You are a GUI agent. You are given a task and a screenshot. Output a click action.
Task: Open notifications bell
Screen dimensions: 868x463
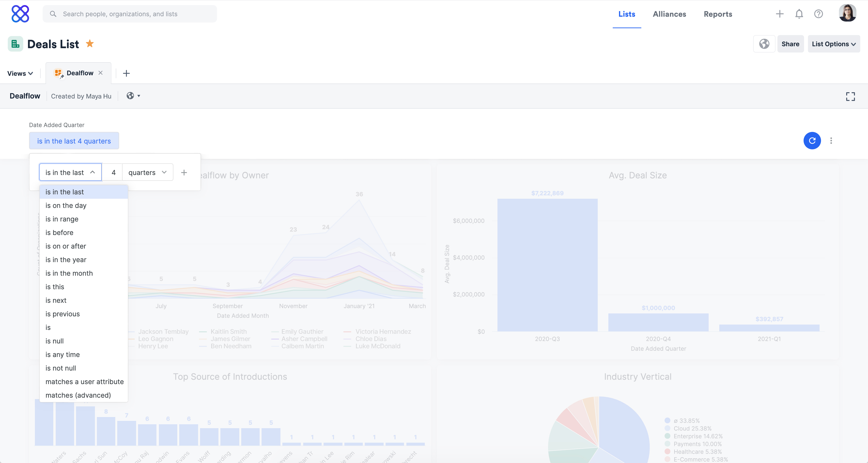pyautogui.click(x=799, y=14)
